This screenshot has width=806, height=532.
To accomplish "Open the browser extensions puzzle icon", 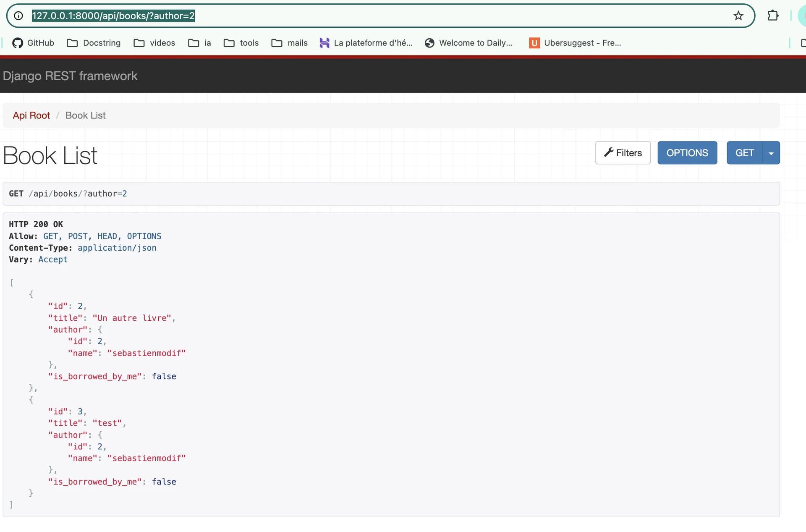I will tap(773, 16).
